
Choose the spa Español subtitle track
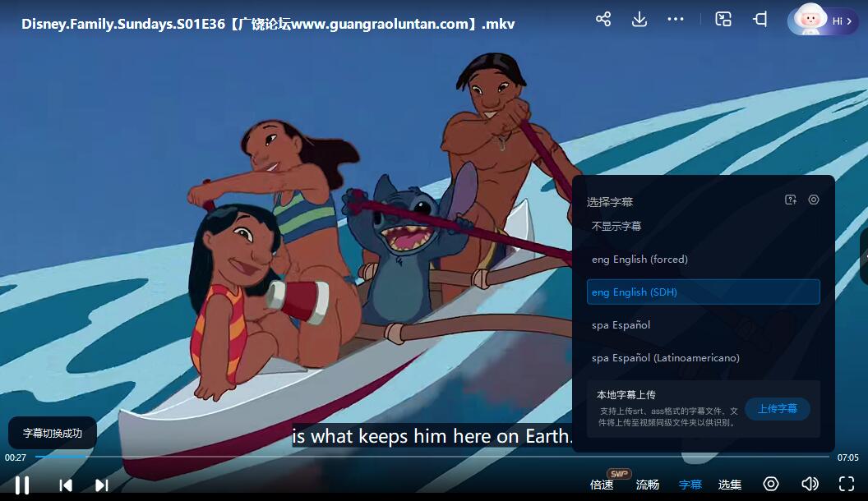point(703,324)
